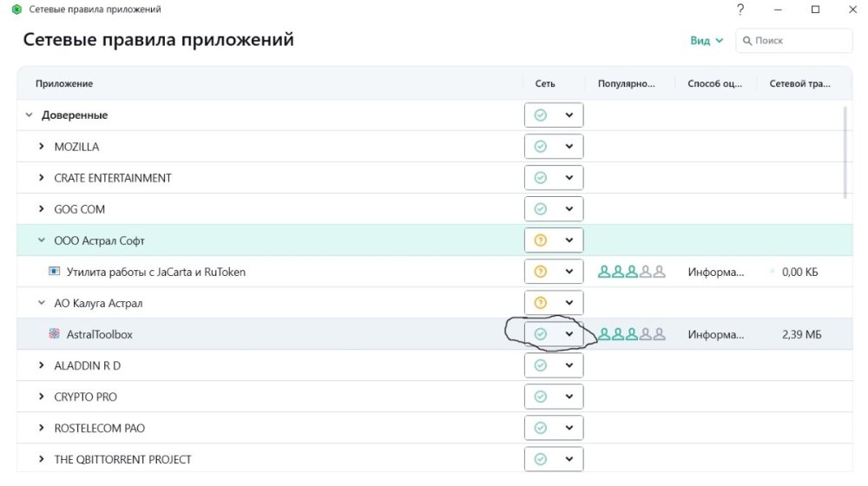Select the CRYPTO PRO vendor name
The height and width of the screenshot is (486, 868).
point(85,397)
